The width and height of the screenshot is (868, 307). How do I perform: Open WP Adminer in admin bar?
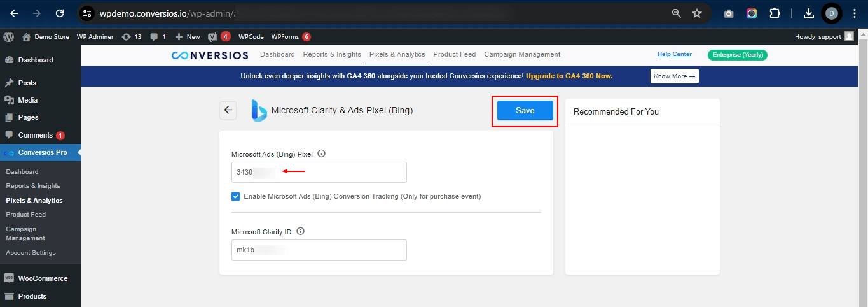click(x=95, y=36)
